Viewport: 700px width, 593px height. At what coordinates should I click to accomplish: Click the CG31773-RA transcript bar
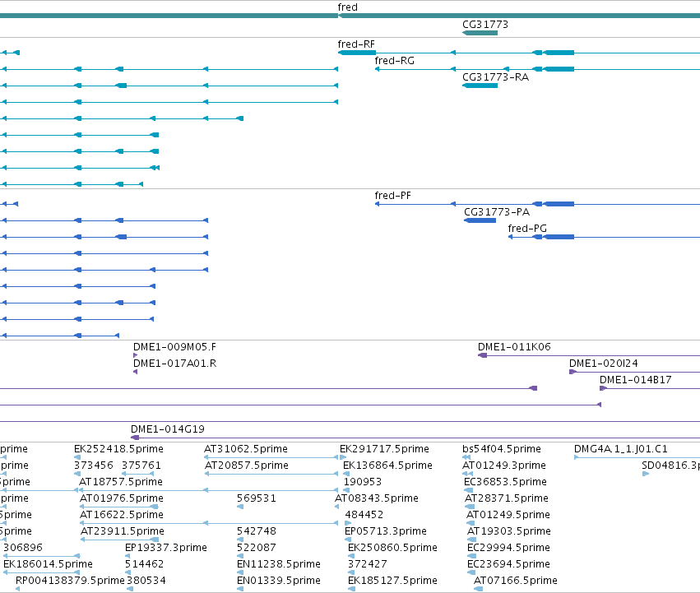click(480, 86)
